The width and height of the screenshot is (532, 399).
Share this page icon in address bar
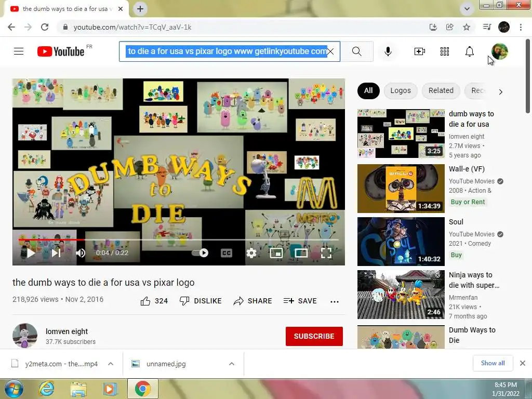point(450,27)
